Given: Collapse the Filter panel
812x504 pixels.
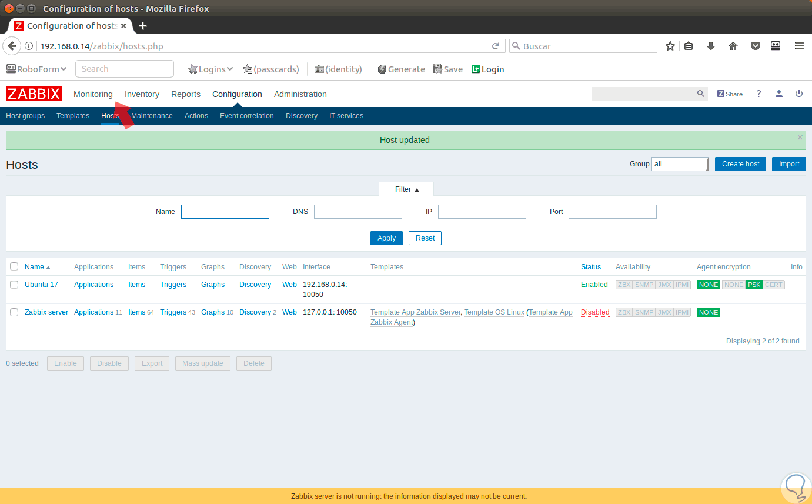Looking at the screenshot, I should coord(407,189).
